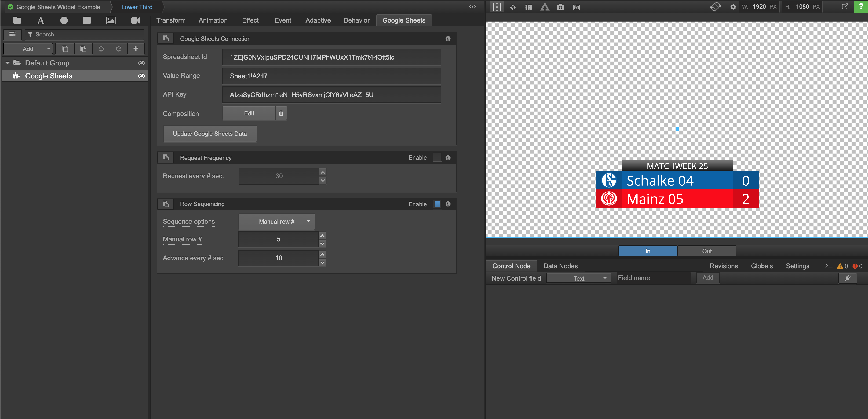868x419 pixels.
Task: Click Update Google Sheets Data button
Action: pos(210,134)
